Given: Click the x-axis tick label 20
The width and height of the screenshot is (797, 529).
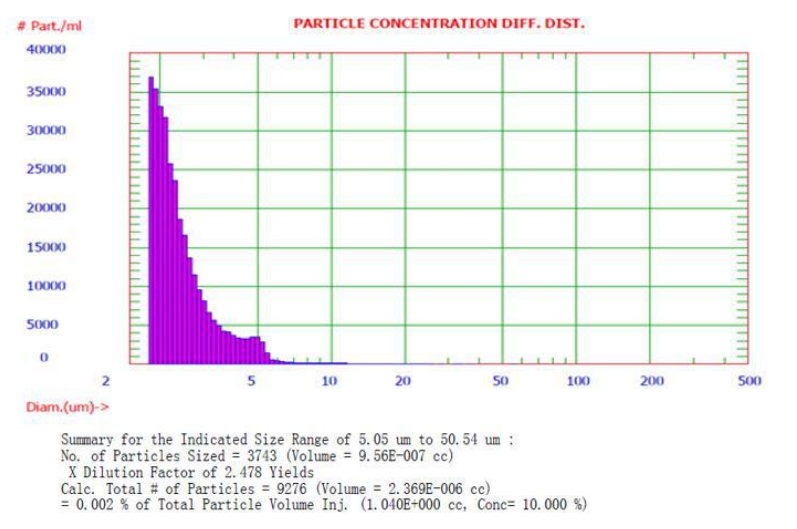Looking at the screenshot, I should 403,381.
